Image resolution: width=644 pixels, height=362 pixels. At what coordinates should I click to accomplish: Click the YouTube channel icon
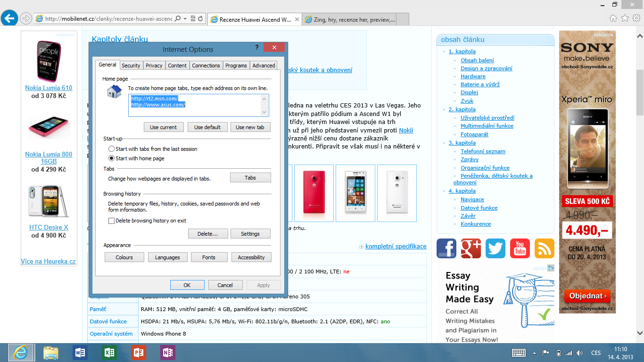coord(520,248)
